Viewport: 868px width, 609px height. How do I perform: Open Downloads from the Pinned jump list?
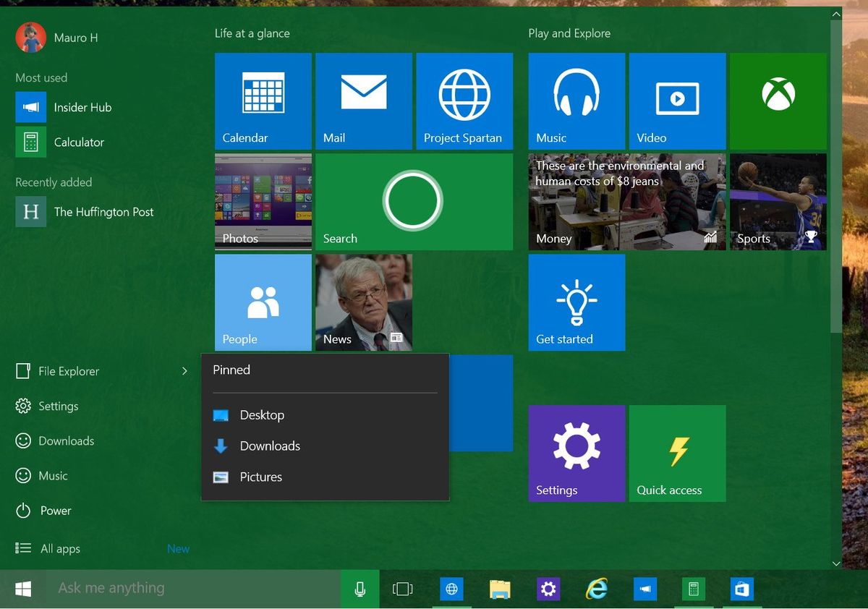(269, 446)
